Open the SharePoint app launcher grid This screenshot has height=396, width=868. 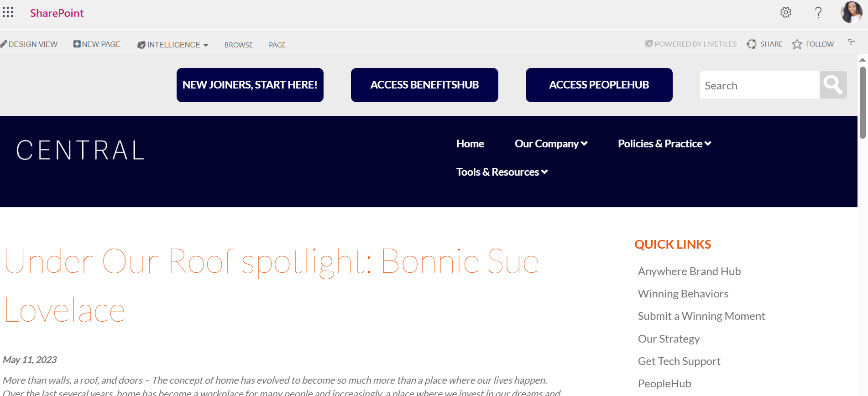tap(8, 12)
